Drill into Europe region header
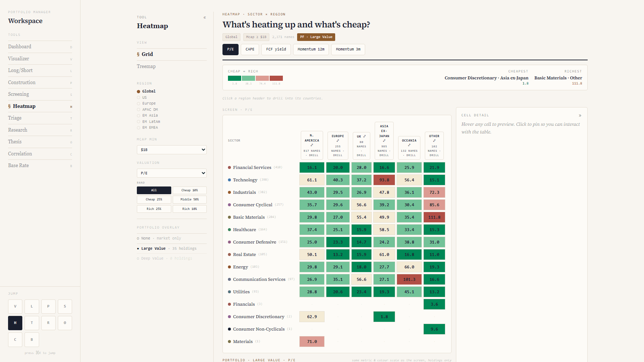Screen dimensions: 644x362 (x=338, y=145)
